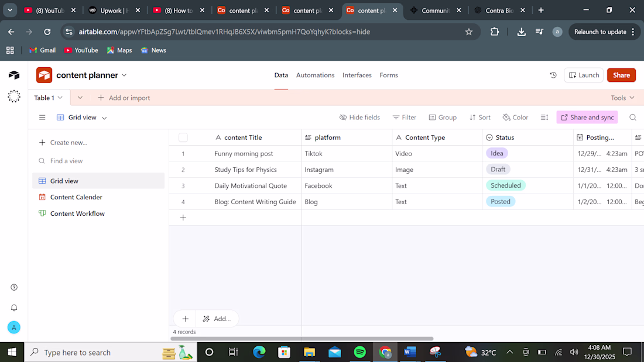This screenshot has width=644, height=362.
Task: Expand the content planner base name dropdown
Action: (124, 75)
